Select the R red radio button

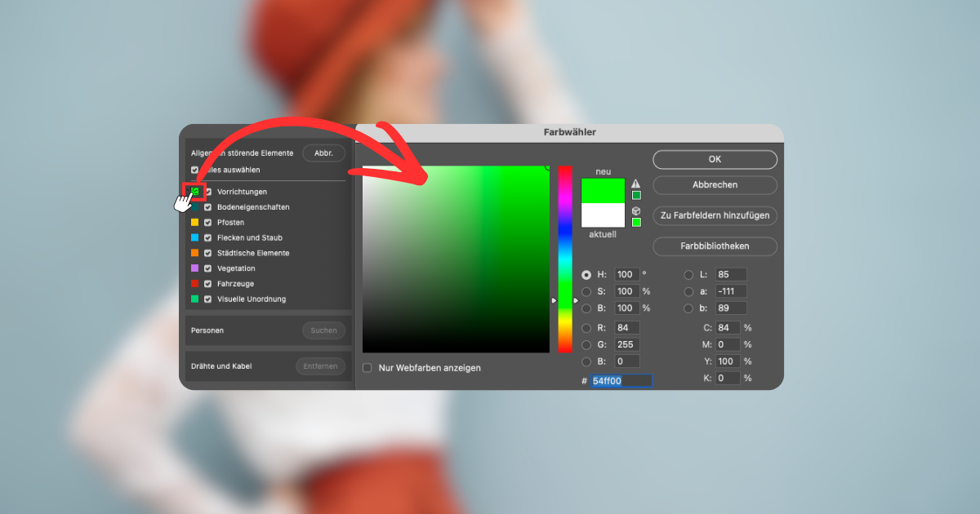(586, 328)
